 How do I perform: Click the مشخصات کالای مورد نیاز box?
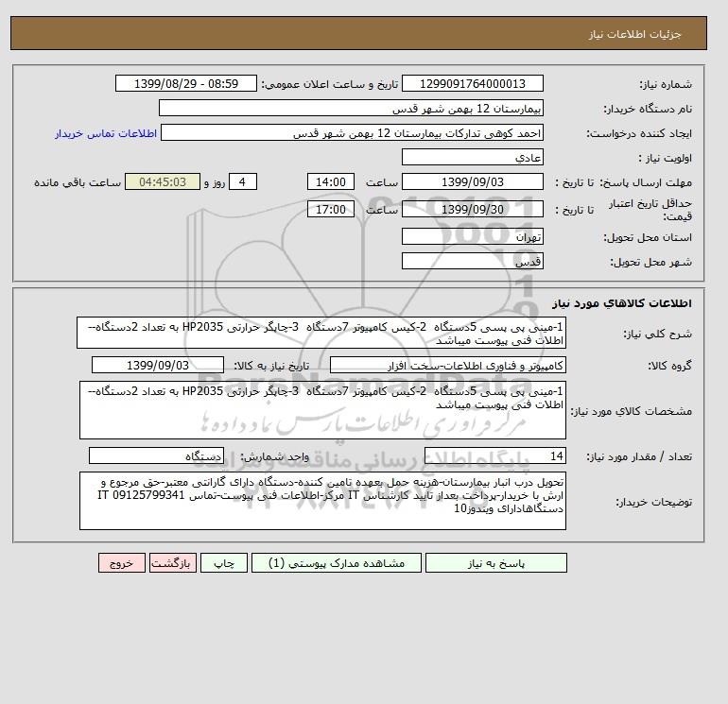point(322,410)
